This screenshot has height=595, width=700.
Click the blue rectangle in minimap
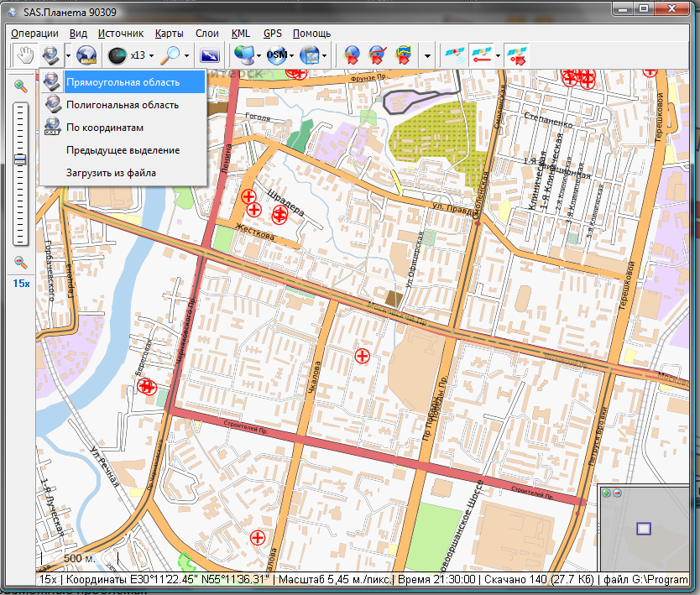coord(644,529)
